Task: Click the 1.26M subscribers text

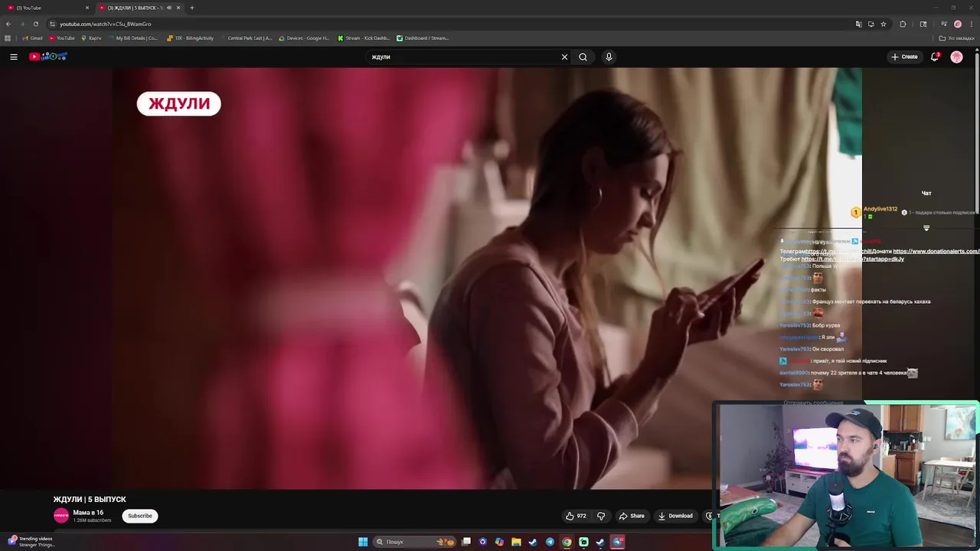Action: (92, 520)
